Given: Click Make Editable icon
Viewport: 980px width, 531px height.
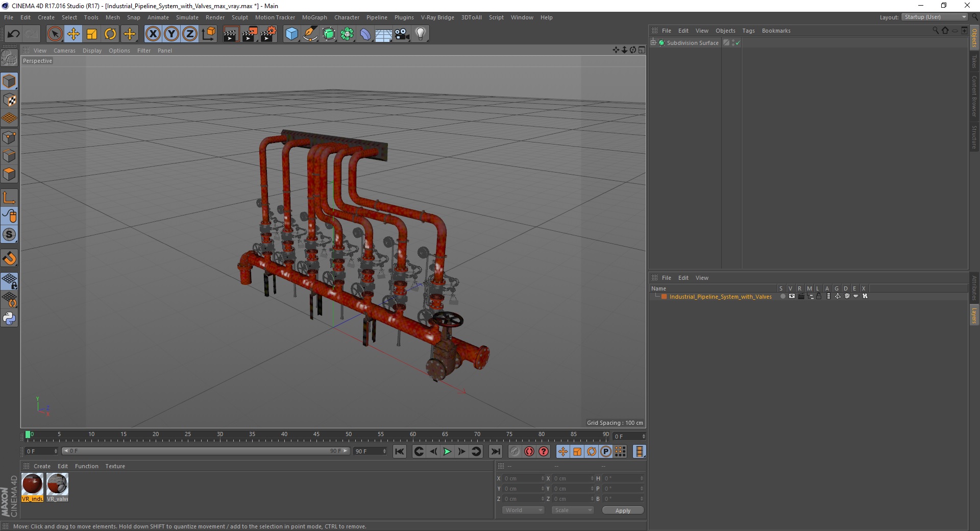Looking at the screenshot, I should (9, 58).
